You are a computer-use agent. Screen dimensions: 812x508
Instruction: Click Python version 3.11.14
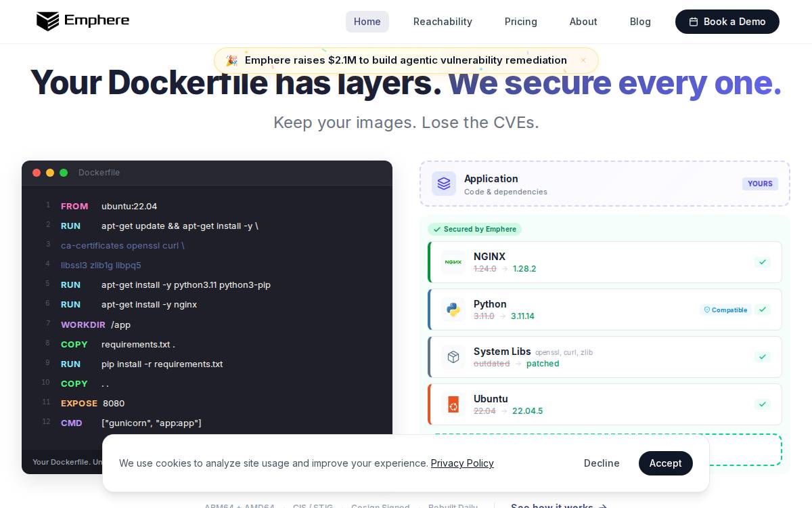point(522,316)
